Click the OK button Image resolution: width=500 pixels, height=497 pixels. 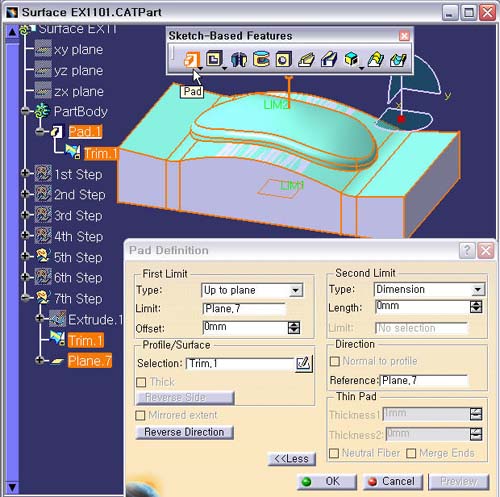(326, 482)
